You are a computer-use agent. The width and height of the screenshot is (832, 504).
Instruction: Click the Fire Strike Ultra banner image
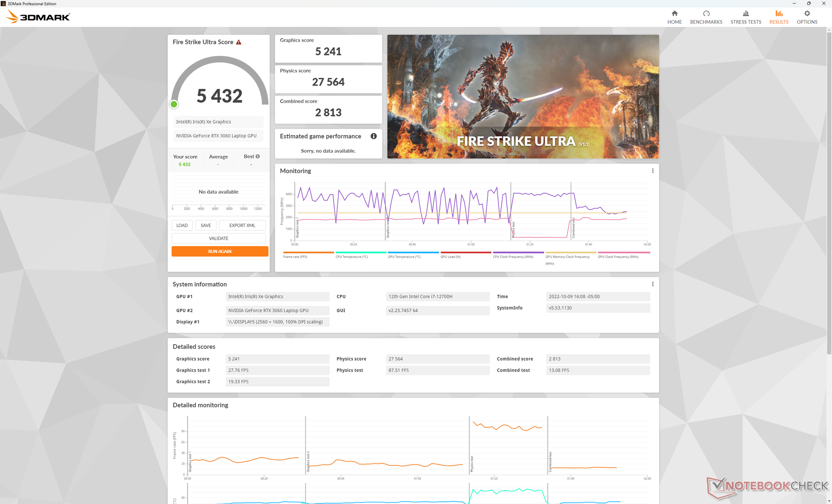tap(523, 96)
